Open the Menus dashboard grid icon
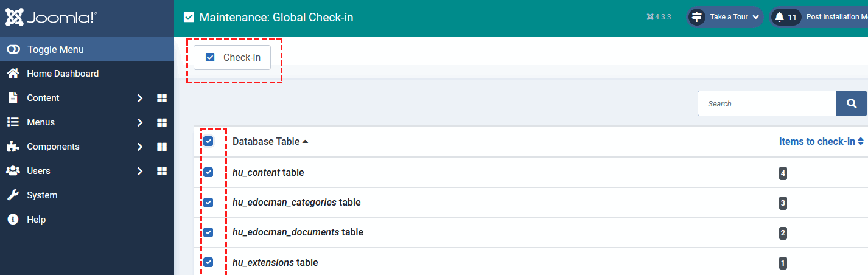868x275 pixels. click(x=162, y=122)
